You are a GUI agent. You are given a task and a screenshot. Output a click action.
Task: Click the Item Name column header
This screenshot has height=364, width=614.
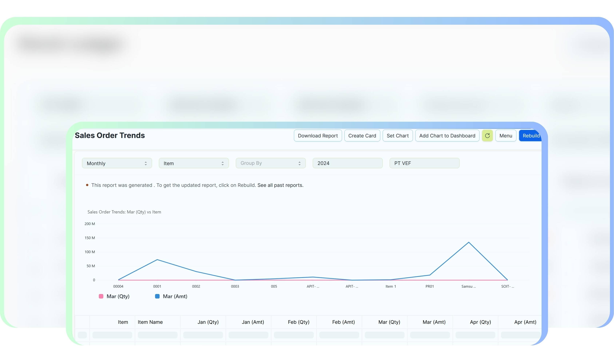coord(150,322)
